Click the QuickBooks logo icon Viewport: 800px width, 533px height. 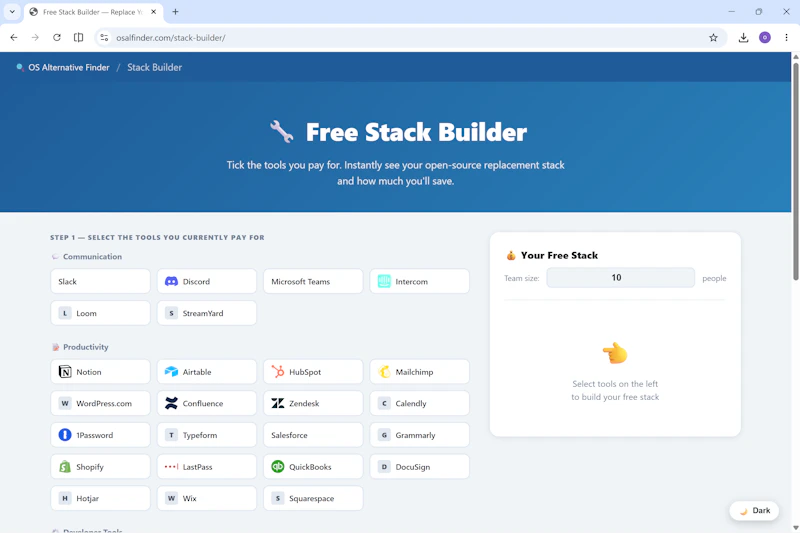(278, 467)
